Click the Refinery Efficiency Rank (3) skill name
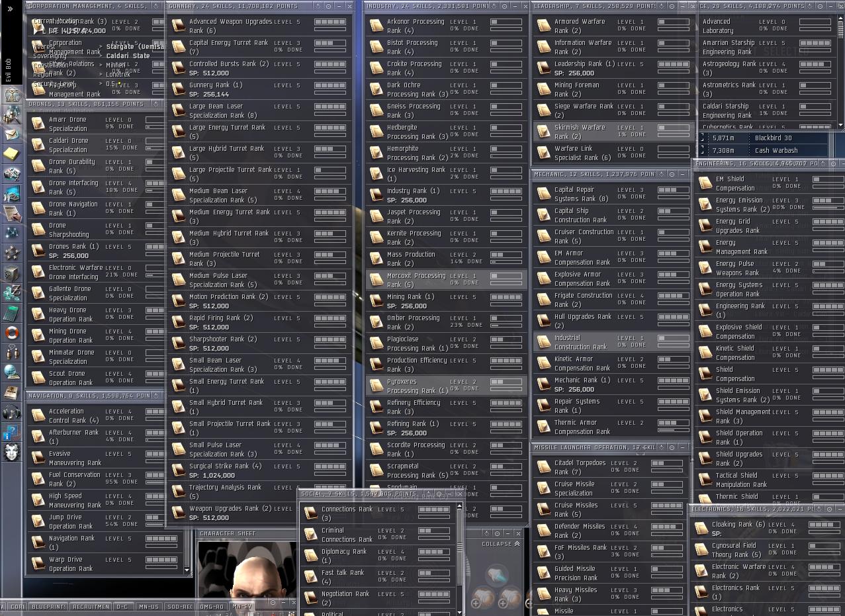Screen dimensions: 845x616 tap(414, 407)
